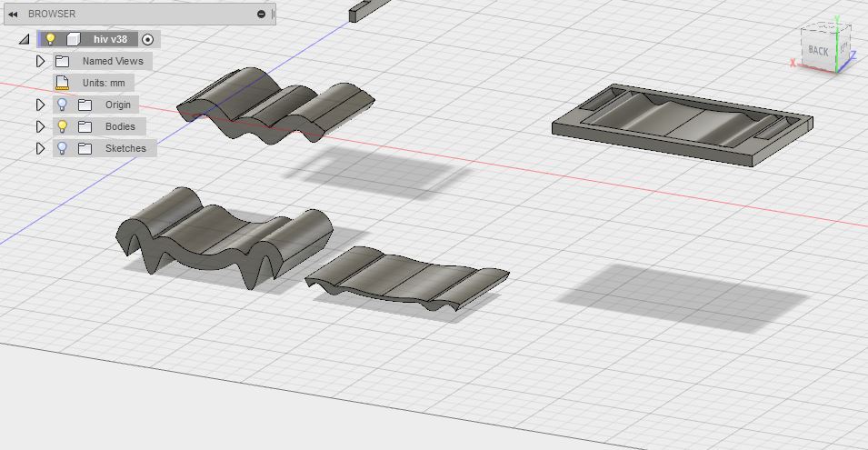Click the Bodies folder icon

tap(85, 126)
